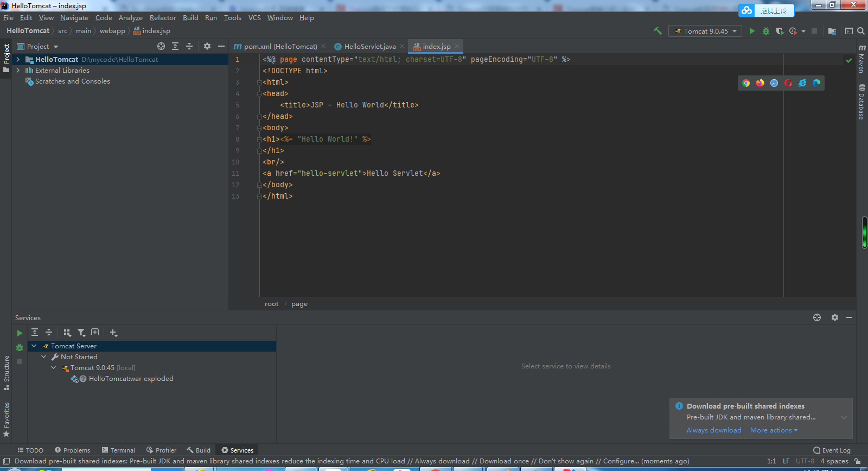Click Run with Coverage shield icon
The image size is (868, 471).
click(x=780, y=31)
